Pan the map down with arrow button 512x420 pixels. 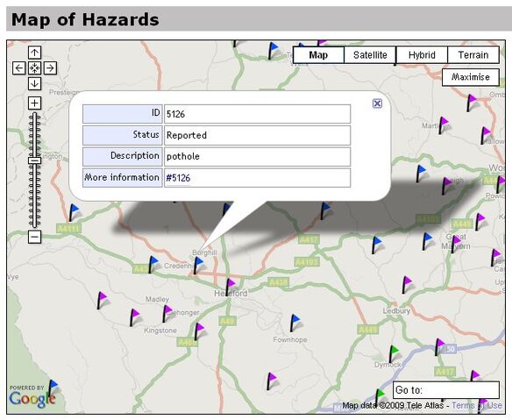click(34, 83)
